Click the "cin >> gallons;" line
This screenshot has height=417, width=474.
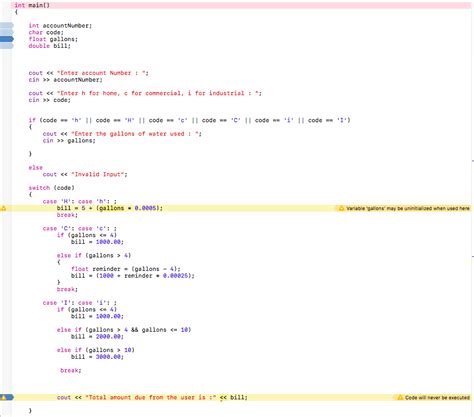click(69, 141)
